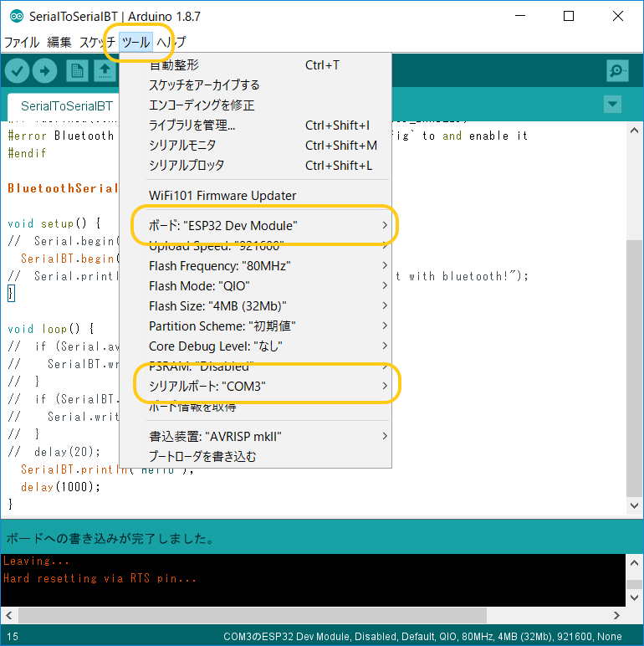Expand Flash Frequency 80MHz submenu
644x646 pixels.
point(255,266)
